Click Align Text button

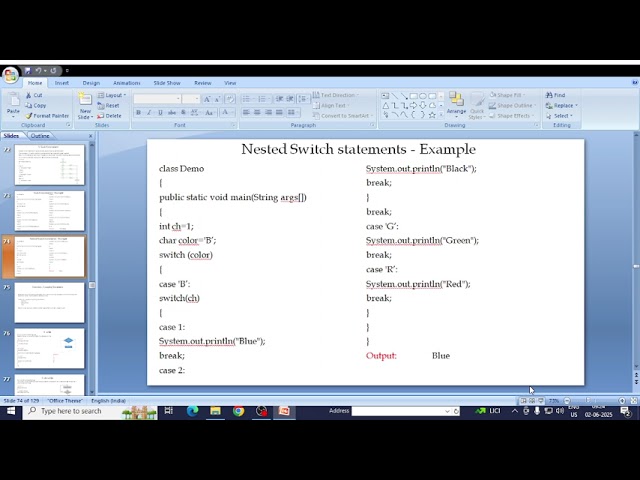click(x=331, y=106)
